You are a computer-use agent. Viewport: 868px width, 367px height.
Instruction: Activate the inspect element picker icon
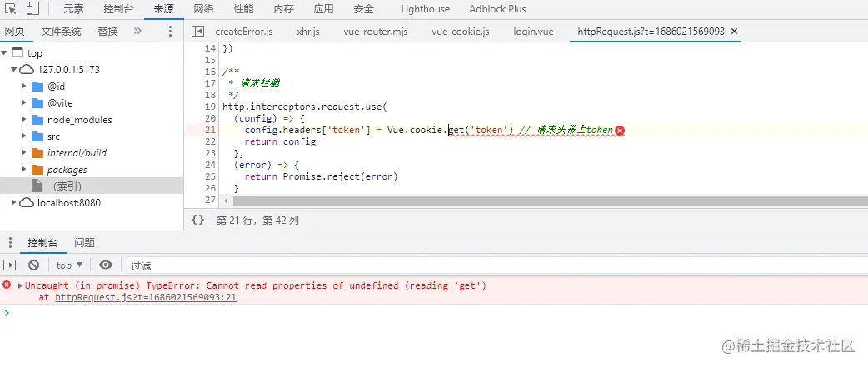click(x=11, y=9)
